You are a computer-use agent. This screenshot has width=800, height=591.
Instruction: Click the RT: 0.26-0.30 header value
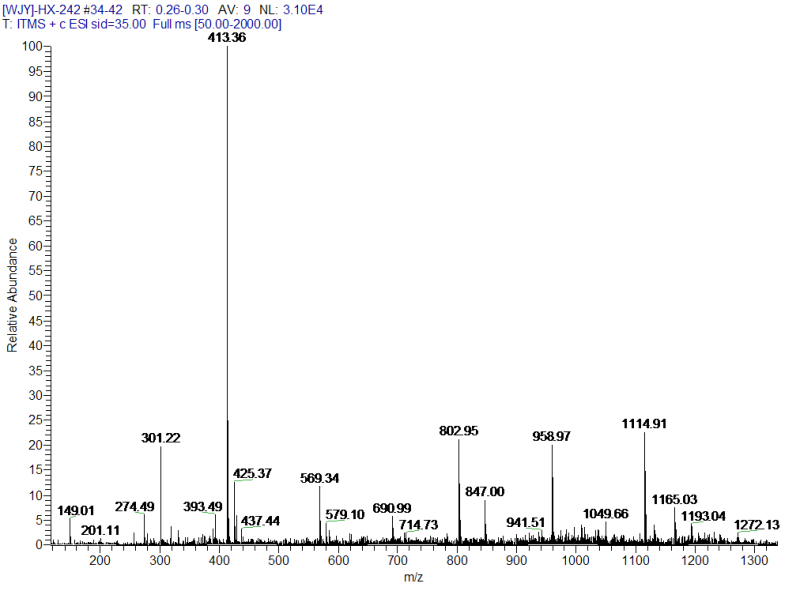(170, 10)
